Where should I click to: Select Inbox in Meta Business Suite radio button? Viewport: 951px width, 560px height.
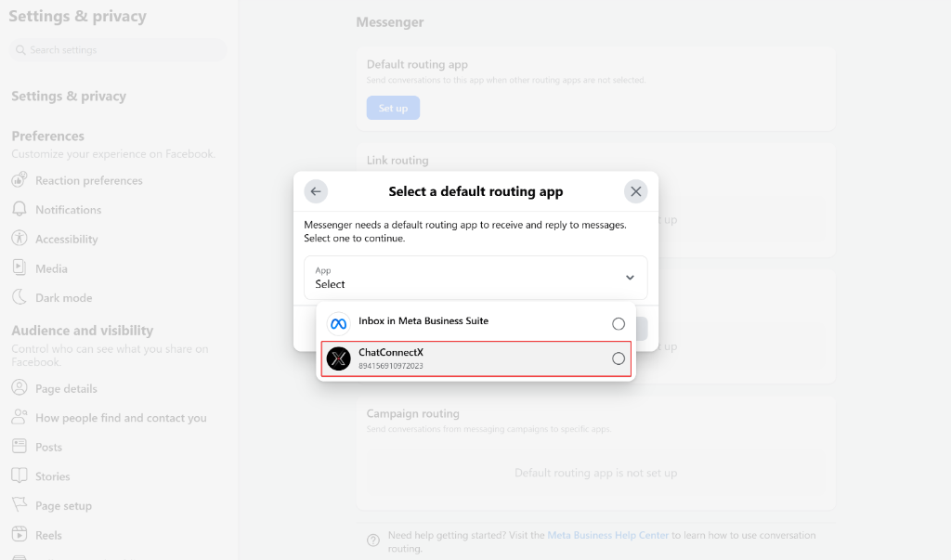click(x=618, y=324)
